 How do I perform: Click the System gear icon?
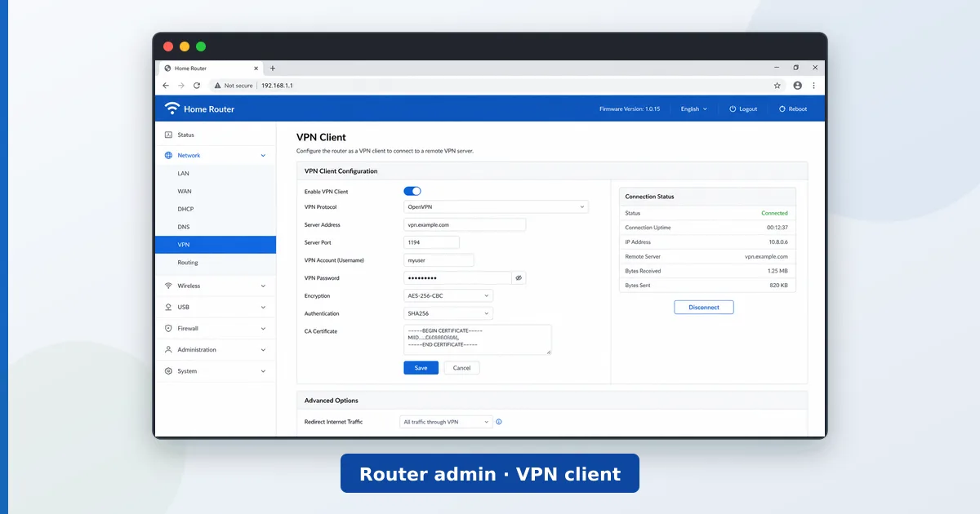tap(168, 371)
